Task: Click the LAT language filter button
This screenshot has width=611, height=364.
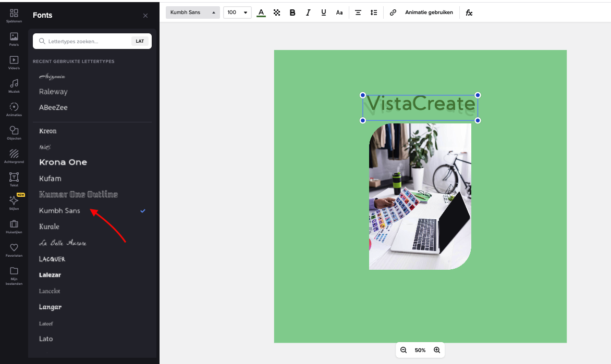Action: point(140,41)
